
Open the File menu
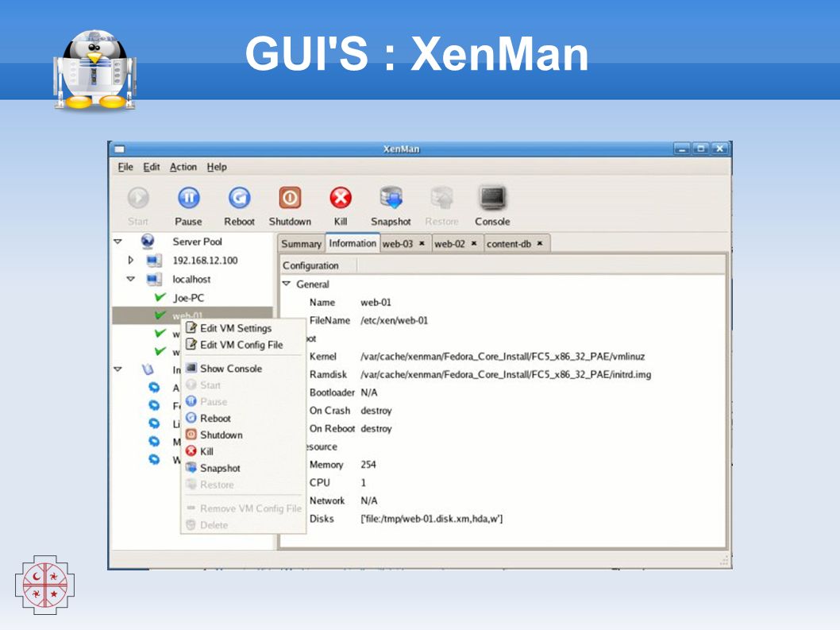coord(125,167)
